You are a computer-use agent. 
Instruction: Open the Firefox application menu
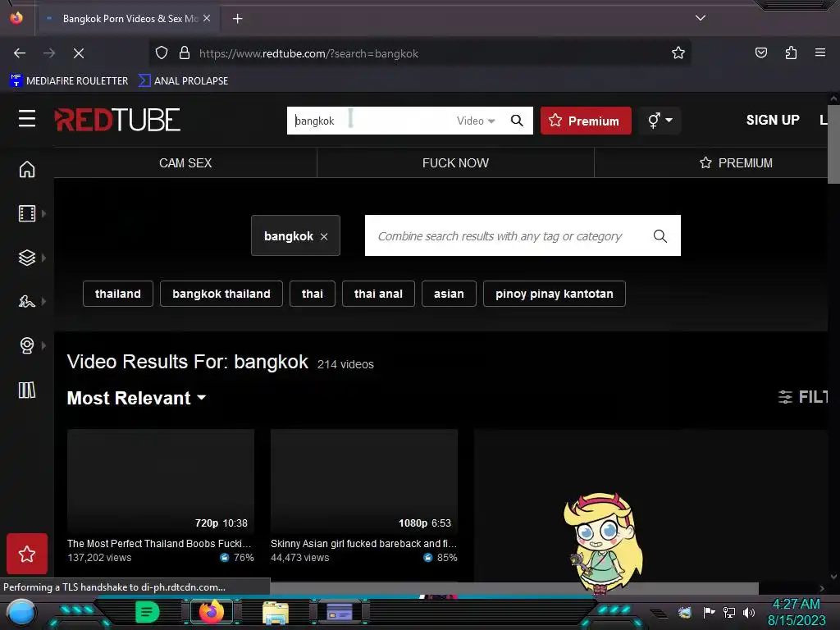pyautogui.click(x=820, y=52)
